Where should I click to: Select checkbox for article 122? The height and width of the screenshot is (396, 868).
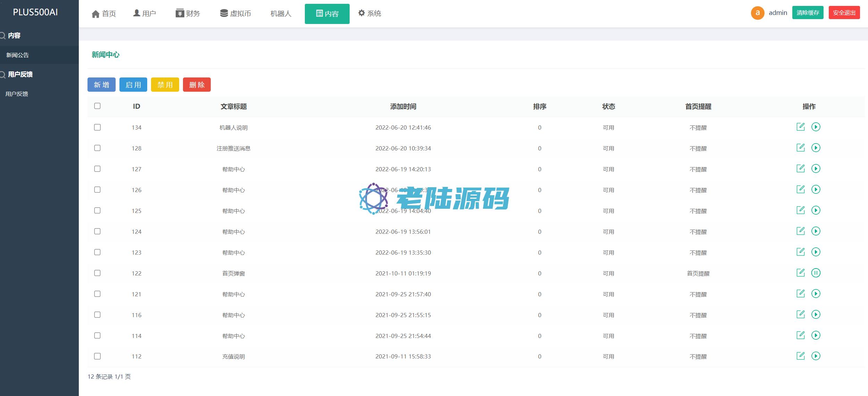(x=97, y=273)
